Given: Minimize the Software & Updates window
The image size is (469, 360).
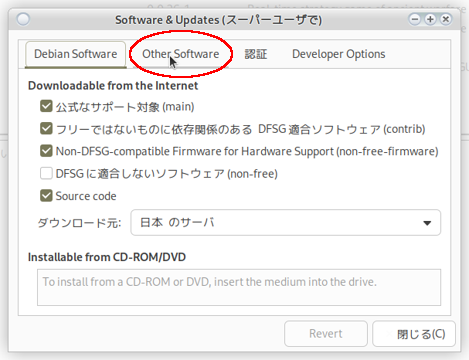Looking at the screenshot, I should tap(415, 19).
